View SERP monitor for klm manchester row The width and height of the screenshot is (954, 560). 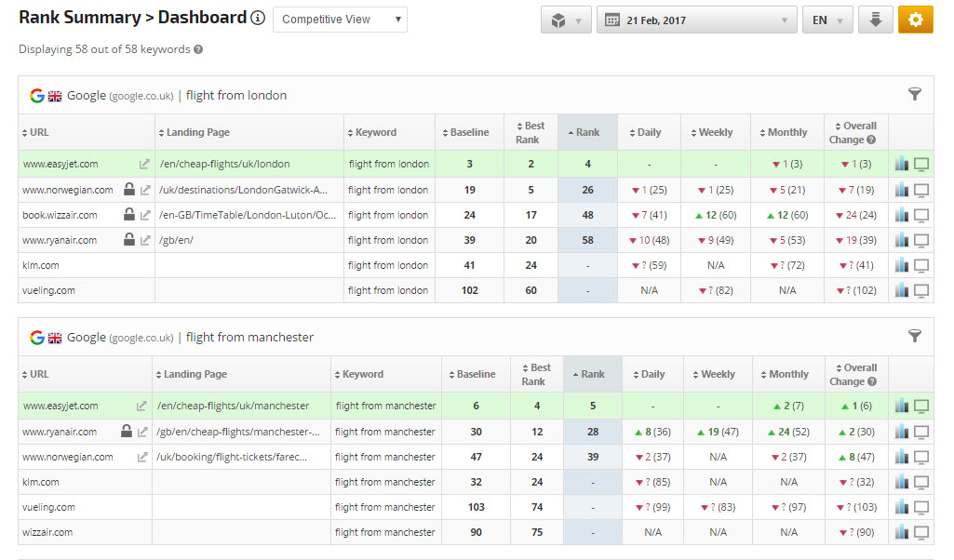coord(921,482)
